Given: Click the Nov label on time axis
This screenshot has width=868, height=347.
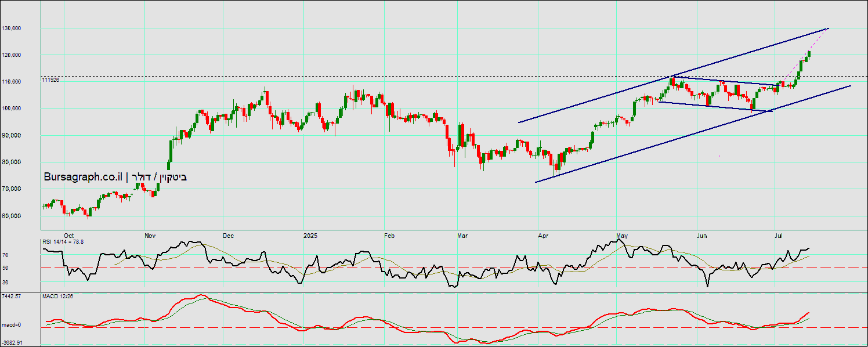Looking at the screenshot, I should 150,236.
